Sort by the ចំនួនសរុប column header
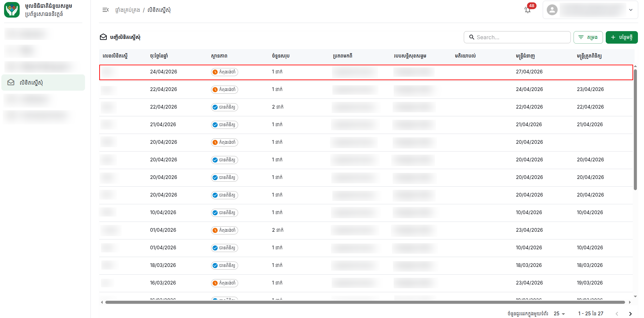Viewport: 644px width, 318px height. pos(281,56)
